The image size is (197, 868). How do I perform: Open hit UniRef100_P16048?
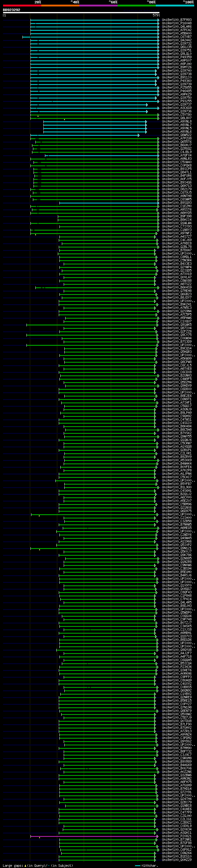tap(177, 23)
